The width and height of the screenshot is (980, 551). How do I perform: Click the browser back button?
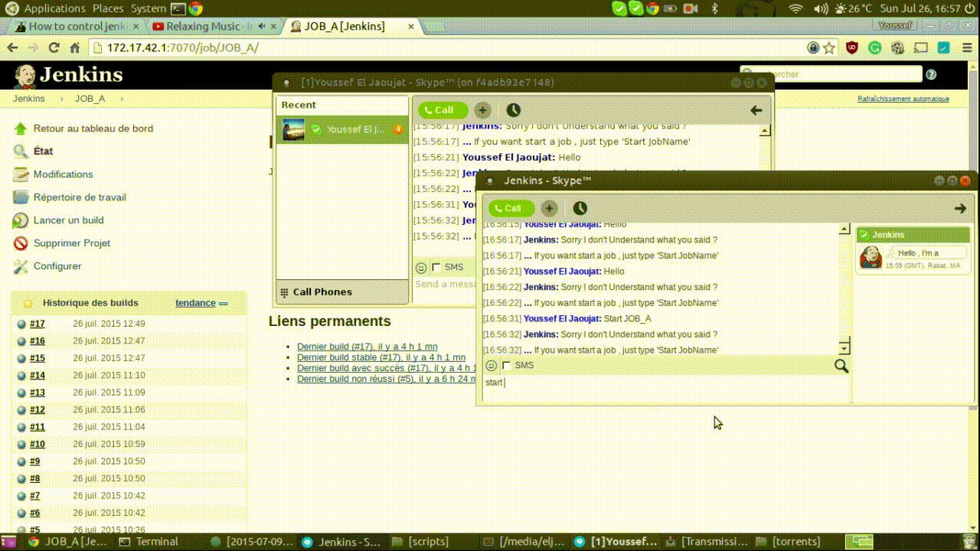click(x=12, y=47)
